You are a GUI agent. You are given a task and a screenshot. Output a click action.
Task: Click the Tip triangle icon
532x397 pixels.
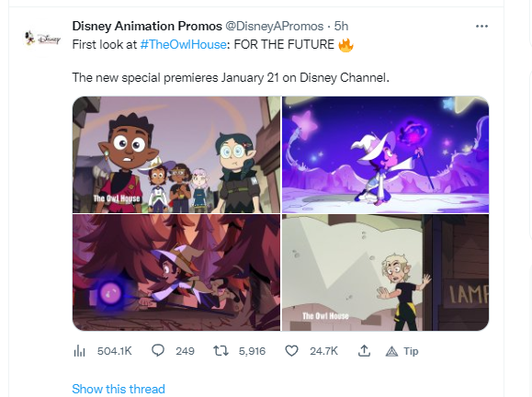(x=391, y=351)
